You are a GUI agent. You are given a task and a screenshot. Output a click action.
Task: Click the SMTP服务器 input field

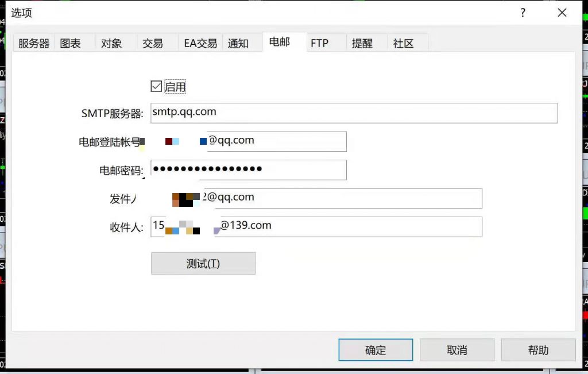pyautogui.click(x=354, y=113)
